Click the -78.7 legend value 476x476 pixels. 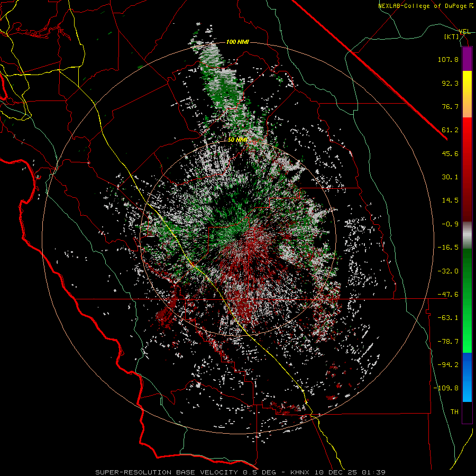[448, 341]
